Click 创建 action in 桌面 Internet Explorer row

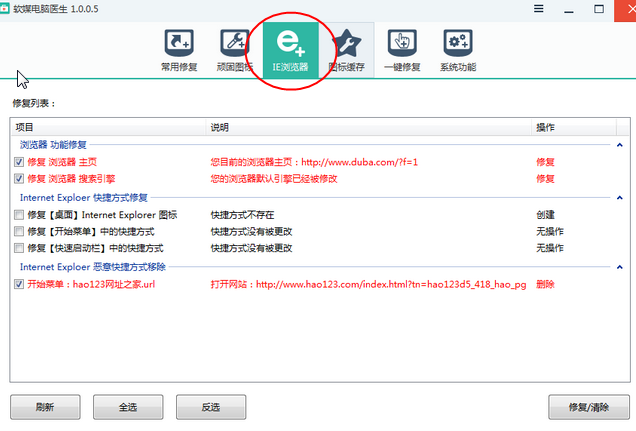tap(545, 214)
